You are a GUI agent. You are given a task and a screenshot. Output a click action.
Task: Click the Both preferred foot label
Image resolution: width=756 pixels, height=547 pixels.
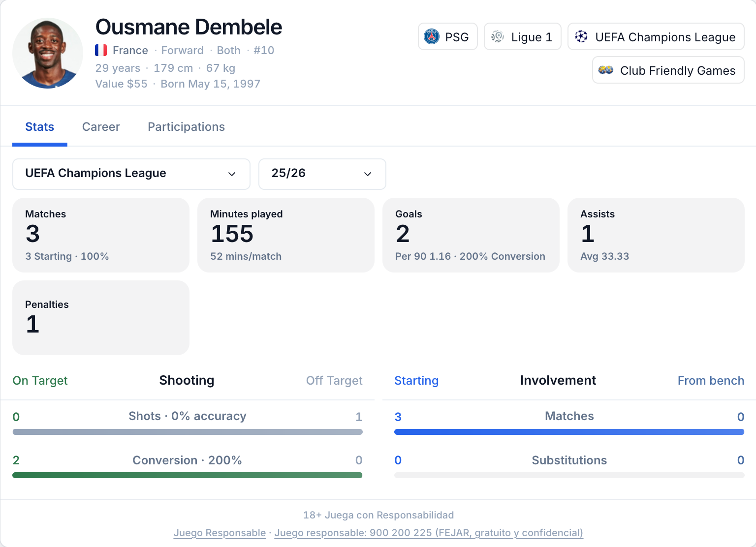pos(229,50)
